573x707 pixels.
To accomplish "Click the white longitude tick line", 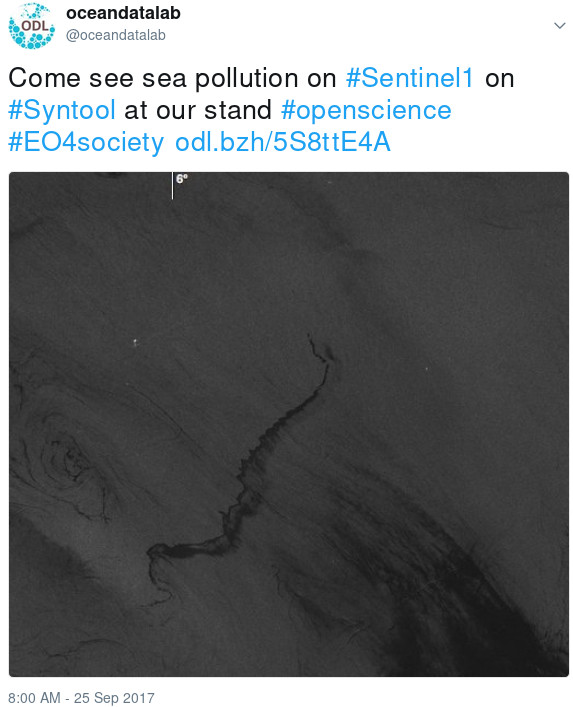I will (x=172, y=185).
